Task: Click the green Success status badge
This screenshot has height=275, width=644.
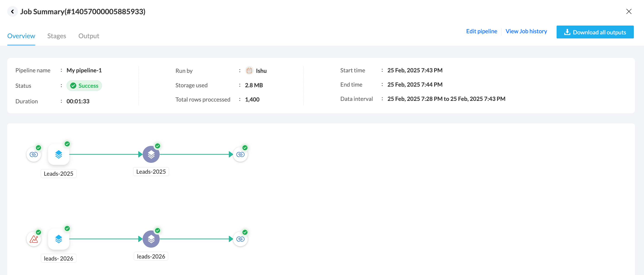Action: click(x=84, y=86)
